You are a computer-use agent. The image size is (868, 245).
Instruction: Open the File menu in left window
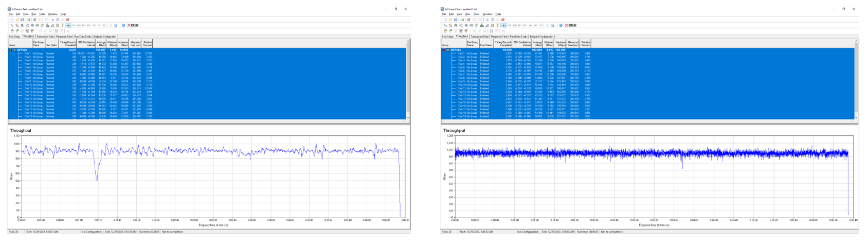(11, 14)
